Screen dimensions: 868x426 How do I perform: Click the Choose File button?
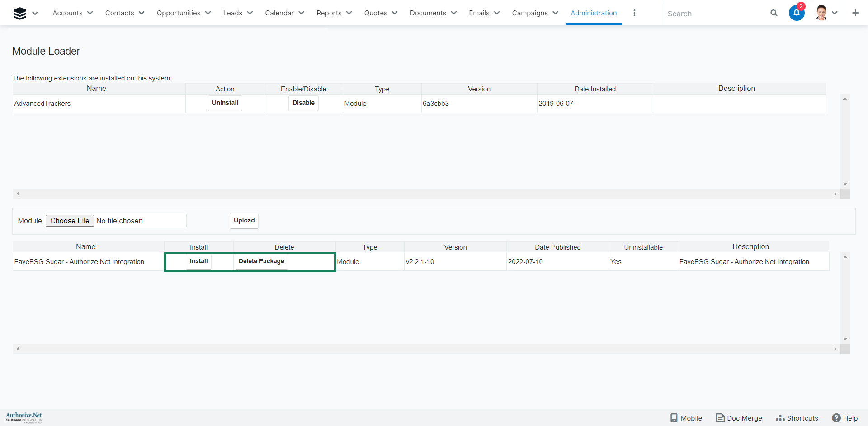[70, 221]
